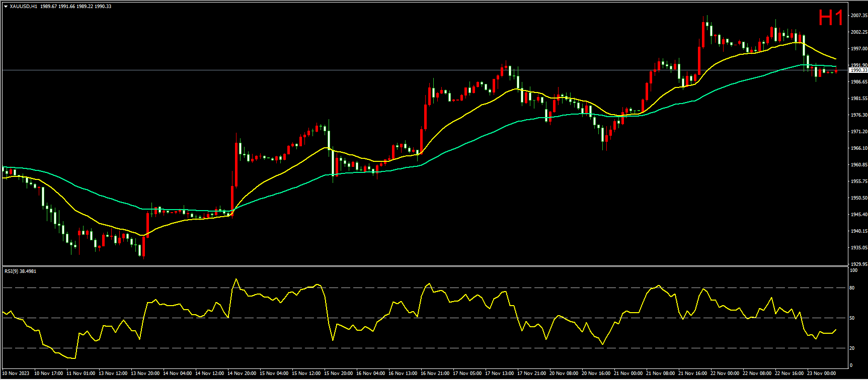This screenshot has width=868, height=380.
Task: Click the 22 Nov 00:00 time label
Action: tap(725, 373)
